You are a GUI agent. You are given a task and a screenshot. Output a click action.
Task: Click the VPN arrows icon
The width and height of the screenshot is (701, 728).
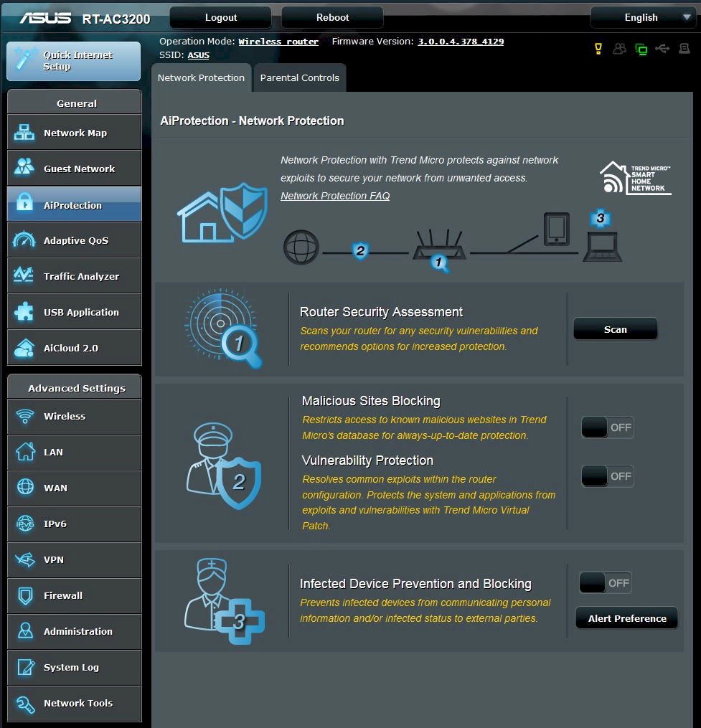[25, 559]
